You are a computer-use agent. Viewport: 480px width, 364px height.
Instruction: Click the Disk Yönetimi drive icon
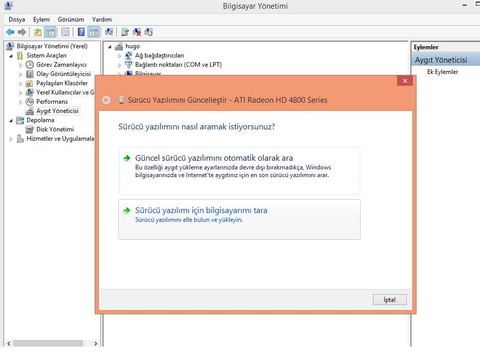30,129
